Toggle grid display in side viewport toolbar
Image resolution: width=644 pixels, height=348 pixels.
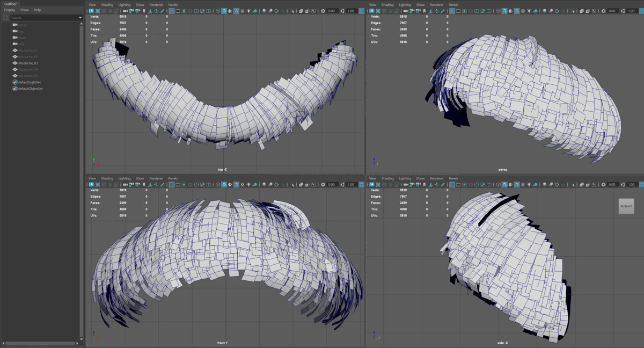tap(452, 184)
